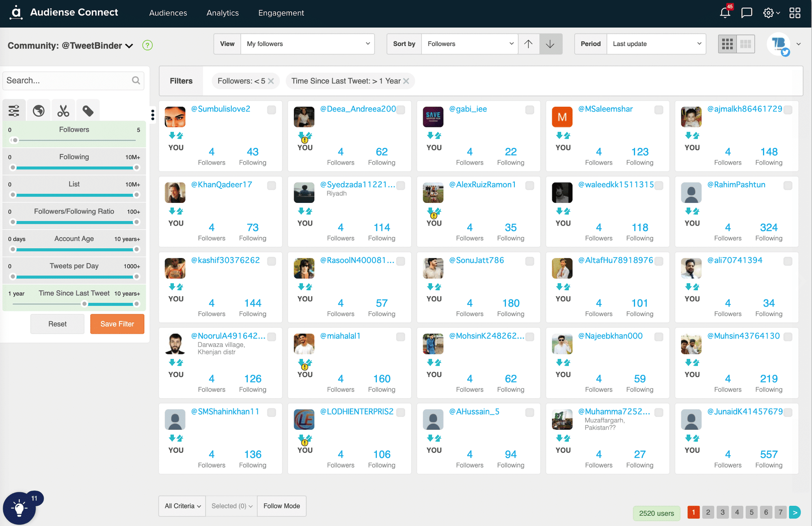812x526 pixels.
Task: Click the sort ascending arrow icon
Action: 529,43
